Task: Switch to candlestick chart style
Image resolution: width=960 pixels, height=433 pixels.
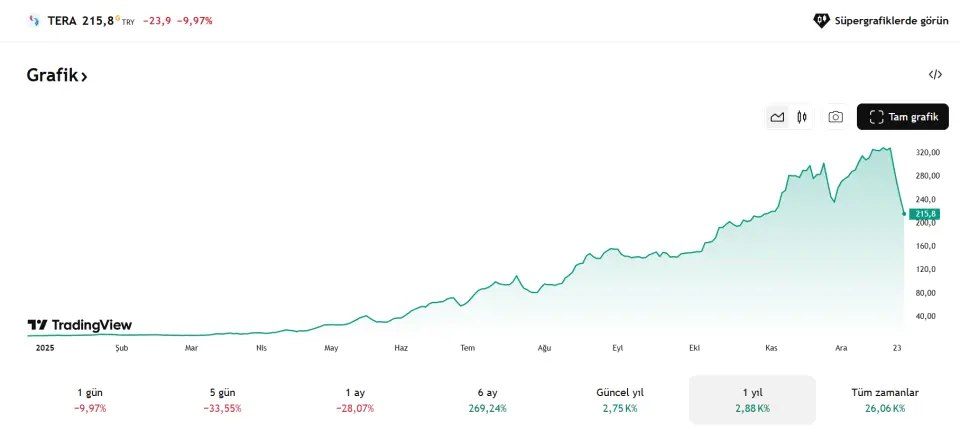Action: [802, 117]
